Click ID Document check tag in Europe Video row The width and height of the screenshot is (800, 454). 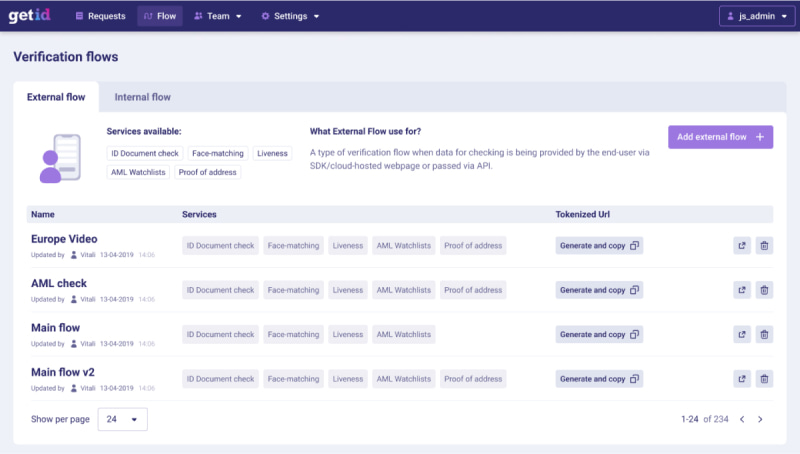[x=220, y=245]
